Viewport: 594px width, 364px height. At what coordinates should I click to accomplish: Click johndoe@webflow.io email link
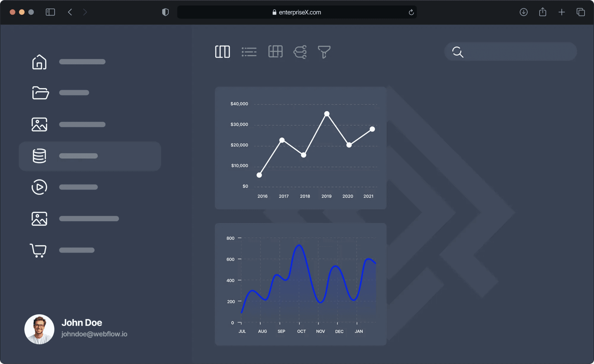click(x=94, y=334)
